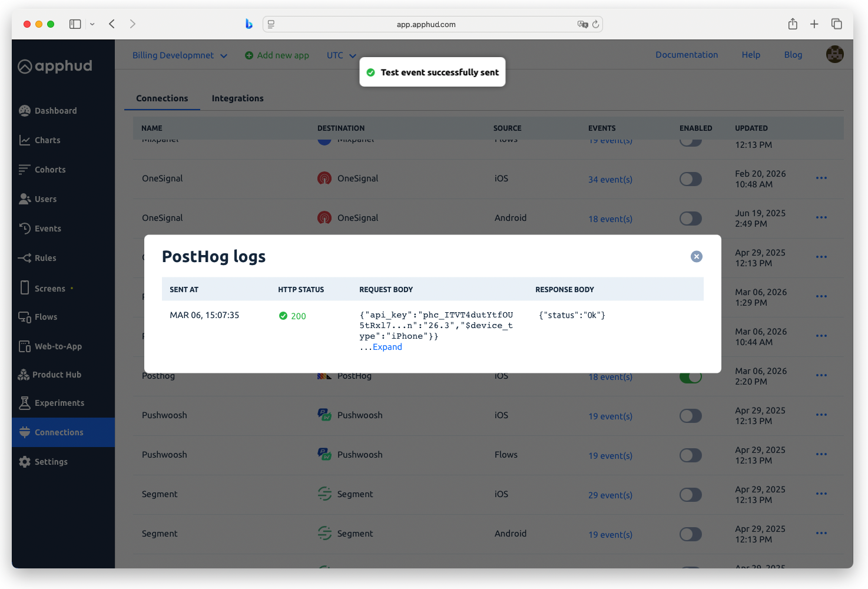Disable the PostHog connection toggle
The height and width of the screenshot is (589, 868).
pos(690,378)
